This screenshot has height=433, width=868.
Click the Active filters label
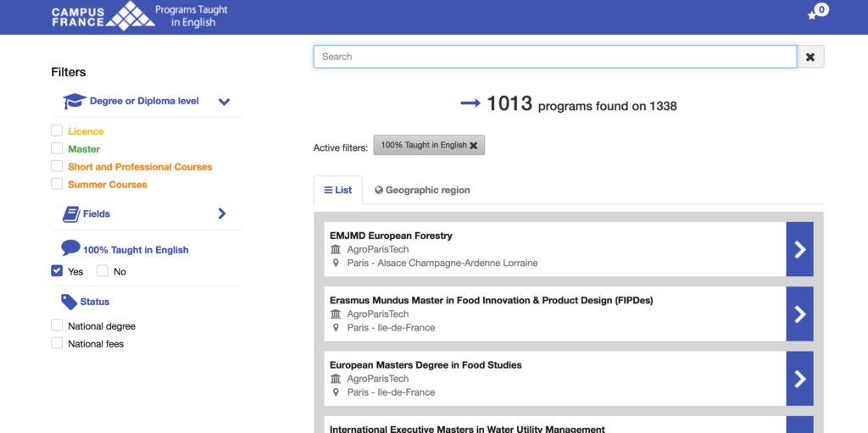coord(341,147)
